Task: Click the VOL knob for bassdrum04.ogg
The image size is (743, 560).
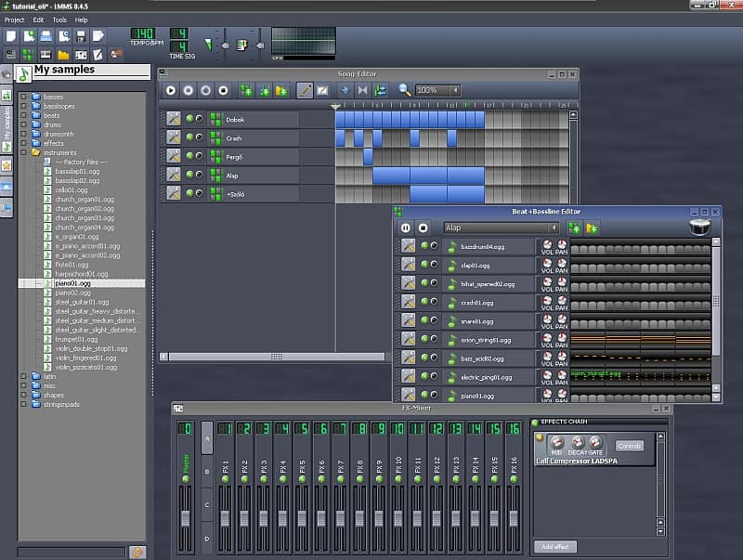Action: click(547, 243)
